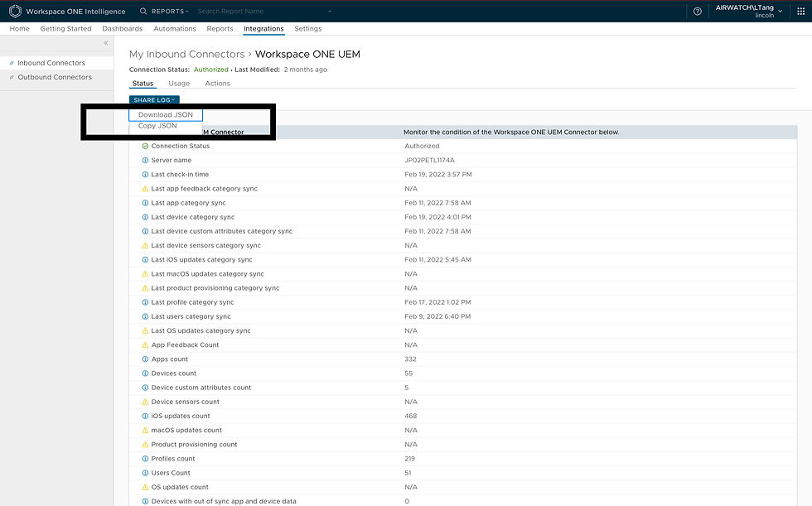
Task: Click warning icon beside OS updates count
Action: 145,488
